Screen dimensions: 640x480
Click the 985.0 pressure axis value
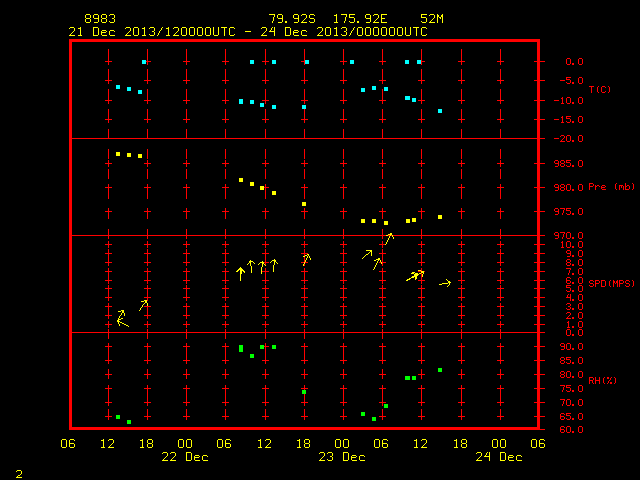[569, 164]
